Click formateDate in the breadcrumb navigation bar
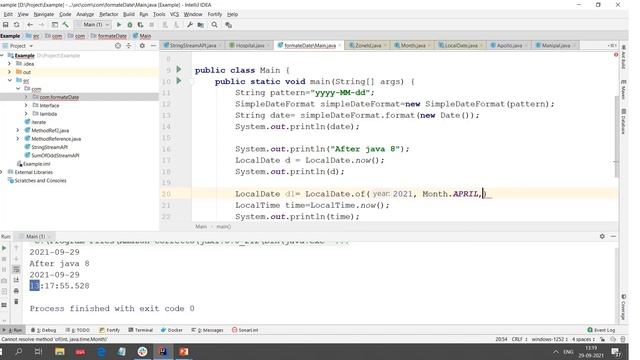Image resolution: width=640 pixels, height=360 pixels. click(109, 36)
